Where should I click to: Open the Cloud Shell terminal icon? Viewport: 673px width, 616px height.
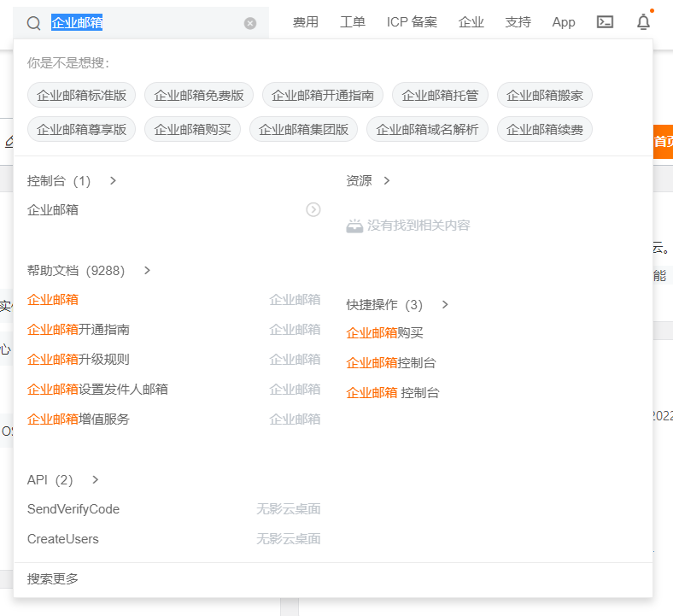pyautogui.click(x=605, y=22)
